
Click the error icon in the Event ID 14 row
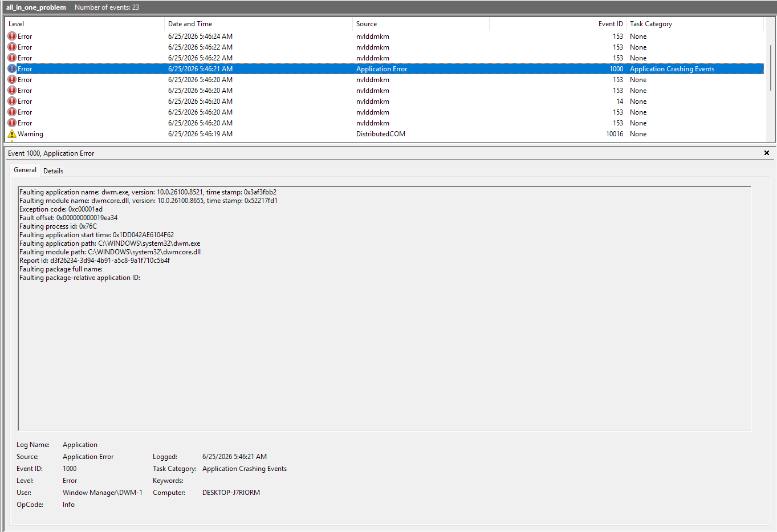[12, 101]
